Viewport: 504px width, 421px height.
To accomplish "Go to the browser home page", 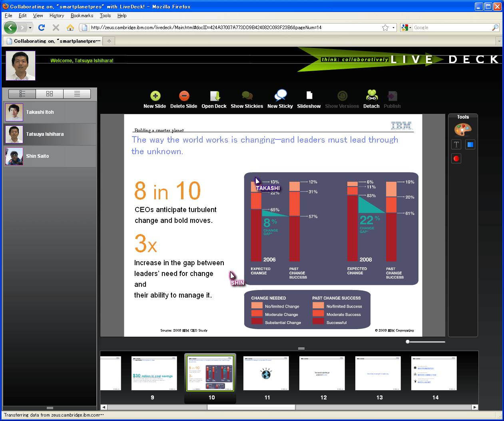I will (x=70, y=28).
